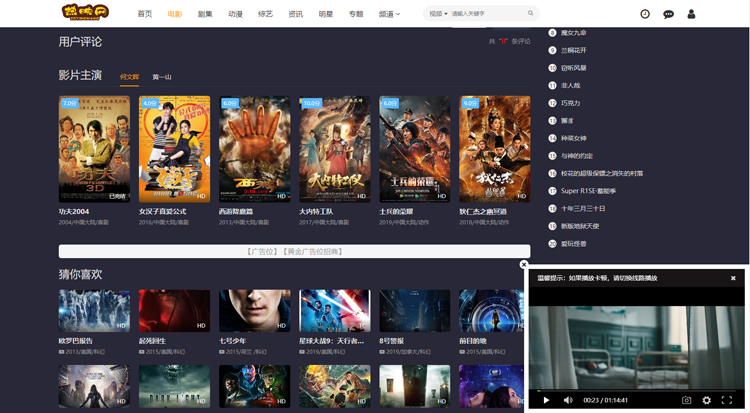Open the user account profile icon
The width and height of the screenshot is (750, 413).
pyautogui.click(x=692, y=14)
